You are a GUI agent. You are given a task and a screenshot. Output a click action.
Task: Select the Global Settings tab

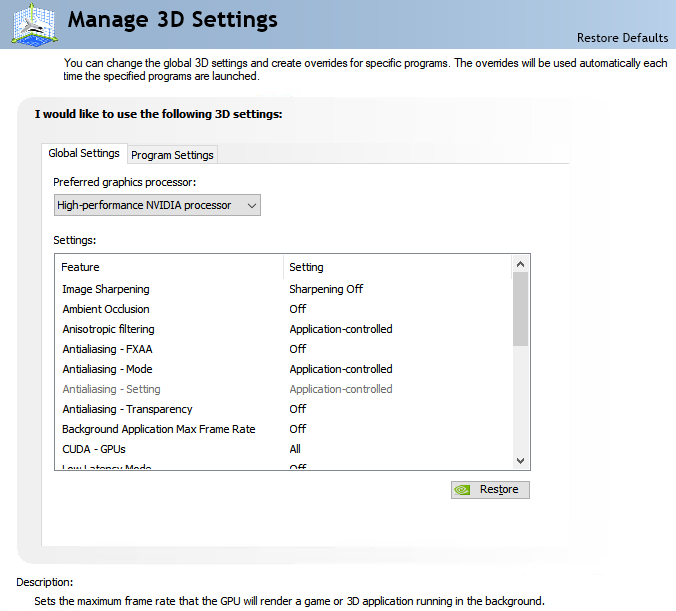tap(84, 154)
